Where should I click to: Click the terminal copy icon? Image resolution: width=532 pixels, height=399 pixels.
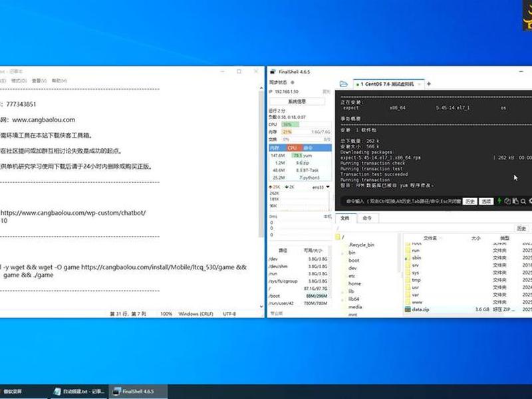point(507,201)
